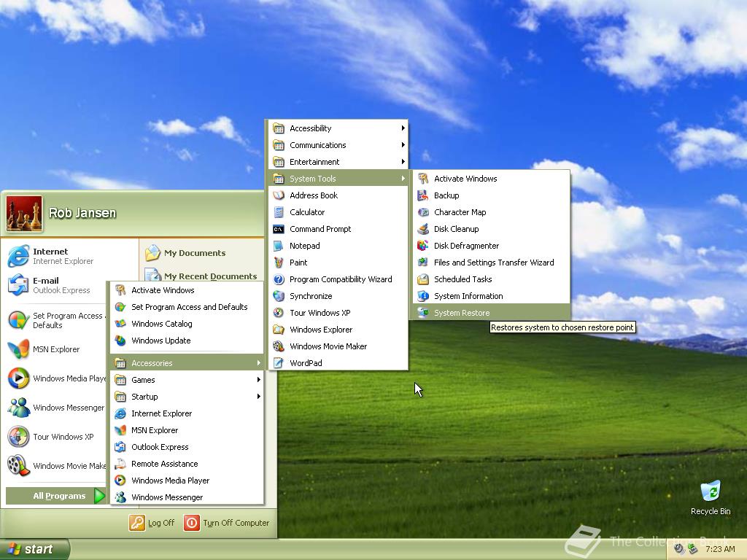747x560 pixels.
Task: Click the Turn Off Computer button
Action: coord(227,523)
